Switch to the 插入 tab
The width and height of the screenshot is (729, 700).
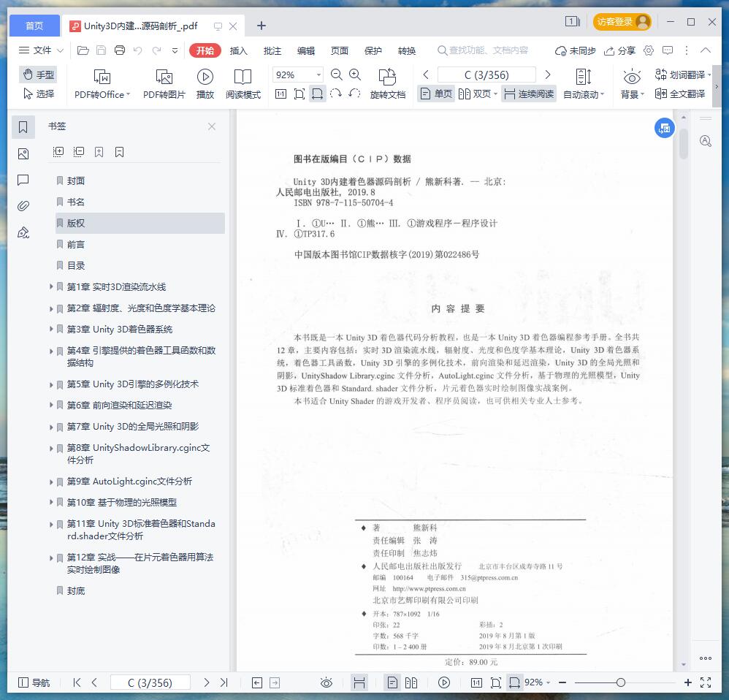click(239, 50)
